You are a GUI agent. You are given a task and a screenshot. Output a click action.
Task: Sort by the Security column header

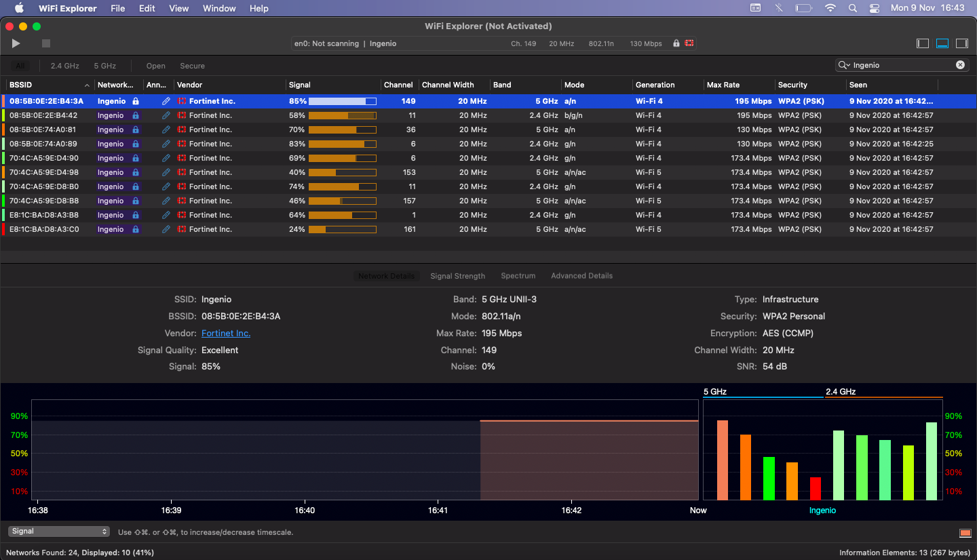(x=811, y=85)
